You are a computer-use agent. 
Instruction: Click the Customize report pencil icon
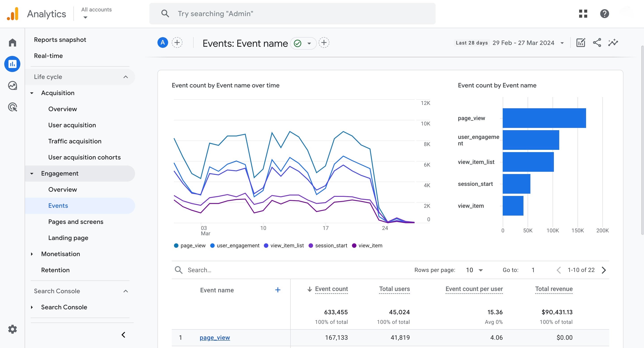[x=580, y=43]
